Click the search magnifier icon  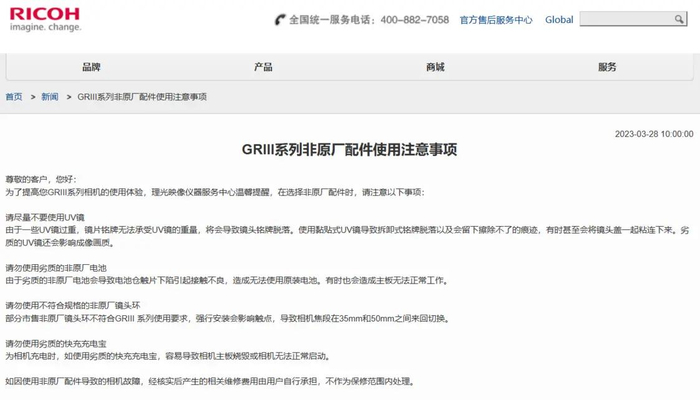click(x=679, y=19)
